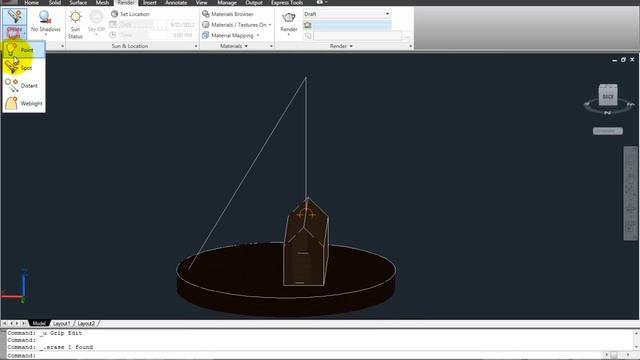640x360 pixels.
Task: Click the render region icon below Draft
Action: point(308,25)
